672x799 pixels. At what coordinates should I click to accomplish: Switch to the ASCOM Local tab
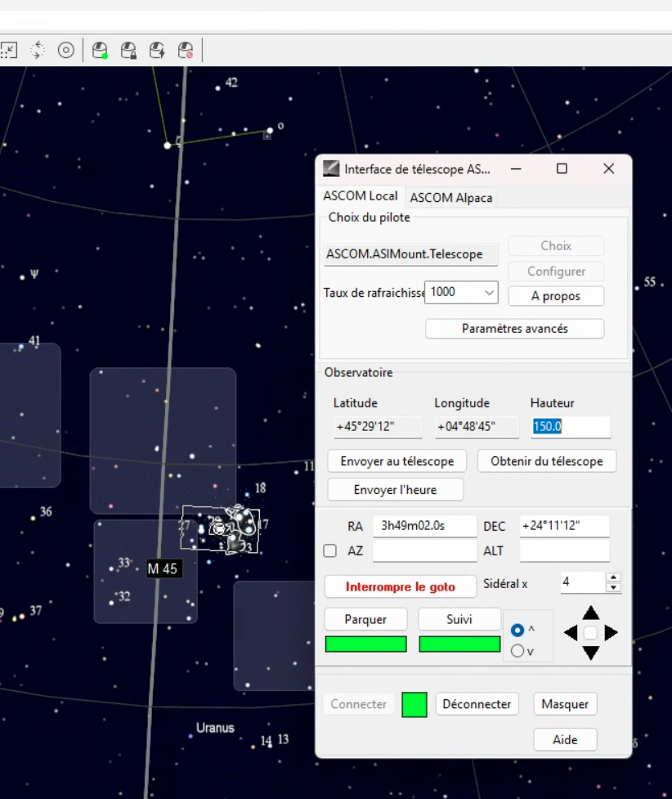pos(361,196)
